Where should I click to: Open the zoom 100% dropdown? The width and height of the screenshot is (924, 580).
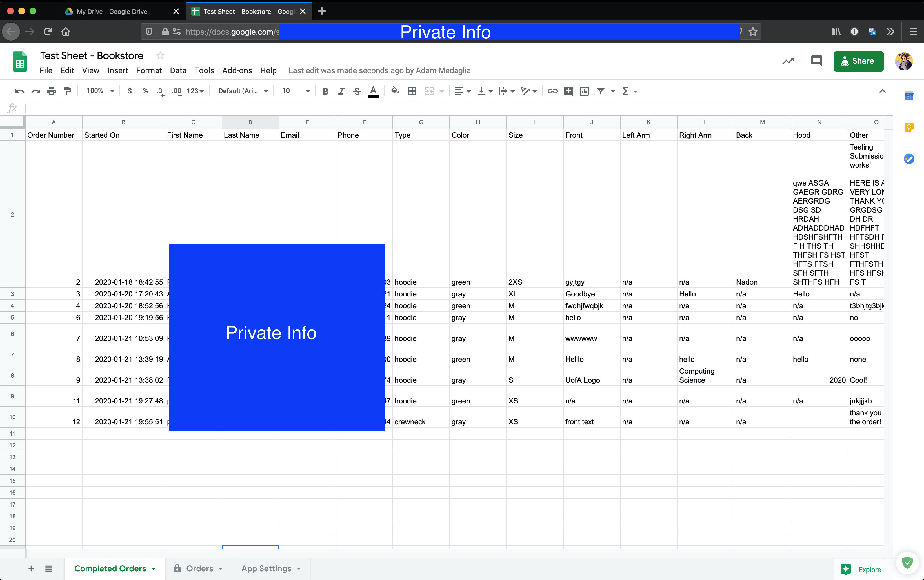(x=100, y=91)
